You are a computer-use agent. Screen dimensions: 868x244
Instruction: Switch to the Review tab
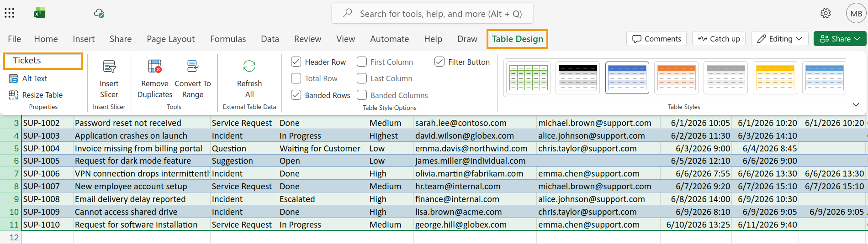point(307,39)
